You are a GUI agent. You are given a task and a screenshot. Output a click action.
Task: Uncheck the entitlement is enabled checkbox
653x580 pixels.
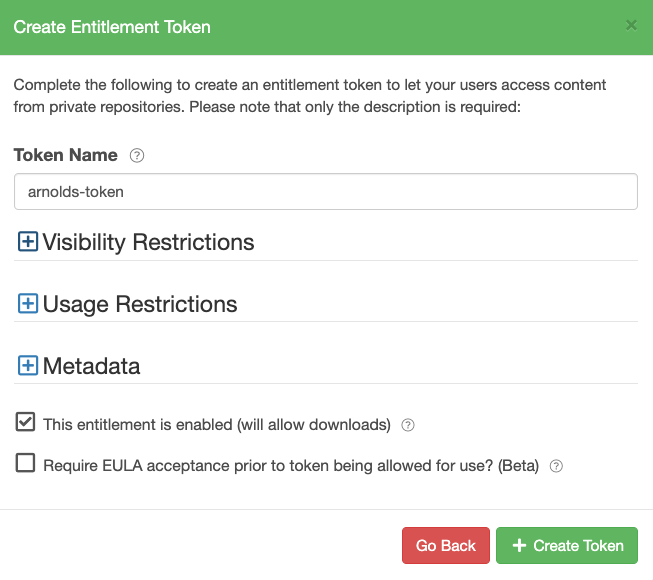tap(26, 422)
